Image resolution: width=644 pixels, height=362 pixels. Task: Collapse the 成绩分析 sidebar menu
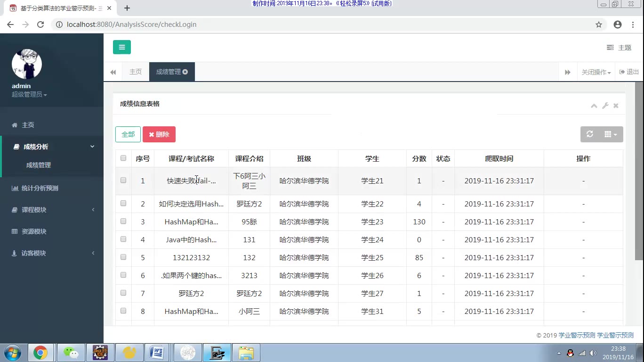[x=52, y=147]
